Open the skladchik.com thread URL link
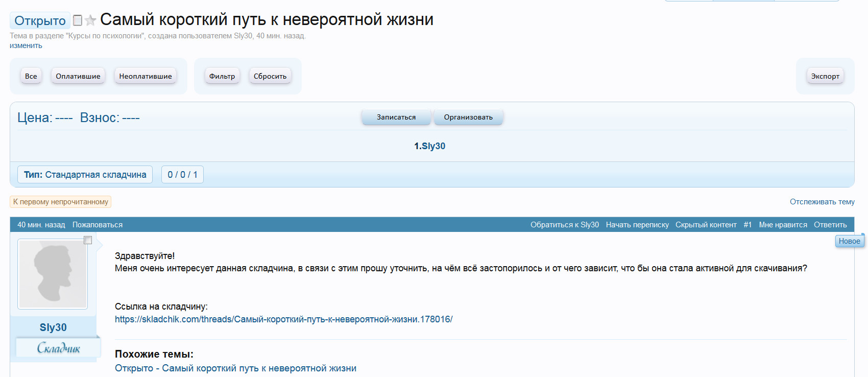This screenshot has width=868, height=377. [x=283, y=319]
